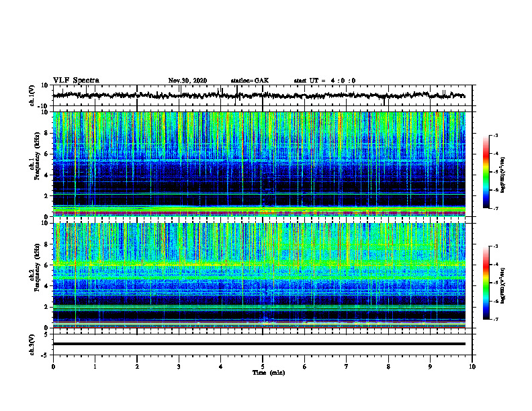This screenshot has height=411, width=532.
Task: Click the '-3' label atop ch.1 color scale
Action: pyautogui.click(x=496, y=135)
